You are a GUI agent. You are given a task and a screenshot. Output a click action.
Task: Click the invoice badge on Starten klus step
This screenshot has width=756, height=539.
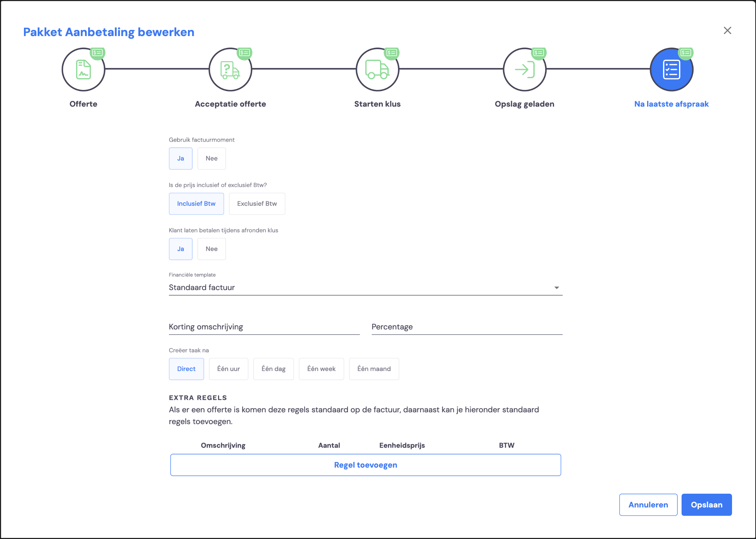[x=392, y=53]
